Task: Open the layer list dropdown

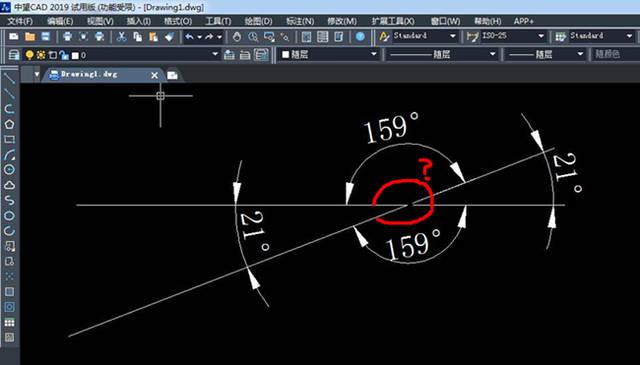Action: tap(215, 54)
